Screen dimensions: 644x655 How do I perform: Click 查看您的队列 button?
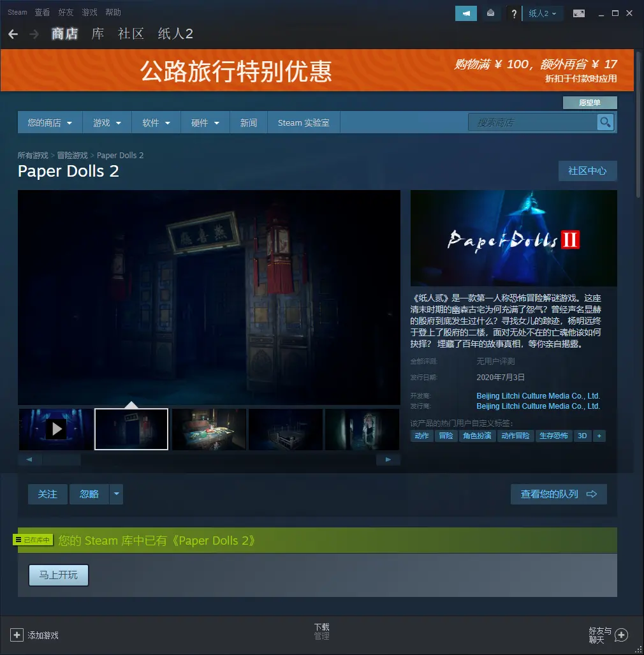coord(559,494)
